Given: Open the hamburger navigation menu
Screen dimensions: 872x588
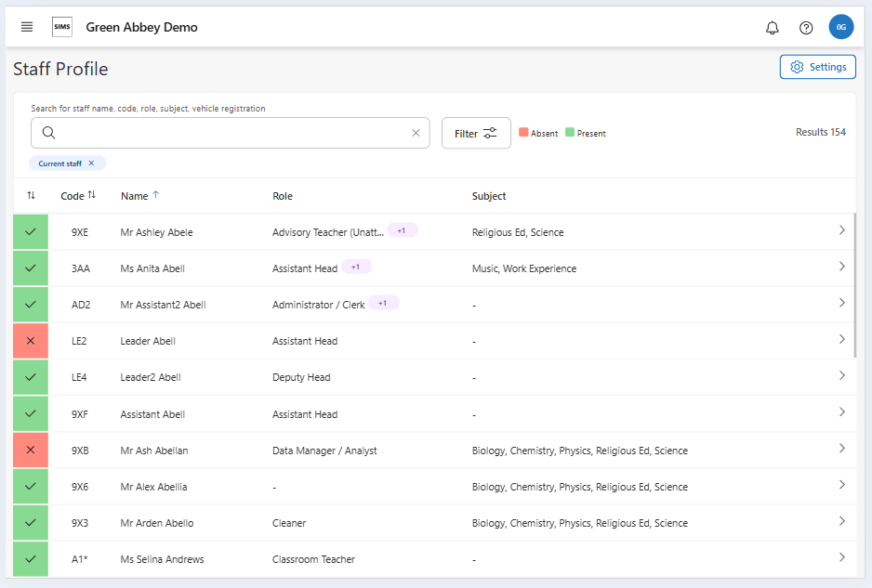Looking at the screenshot, I should (27, 27).
